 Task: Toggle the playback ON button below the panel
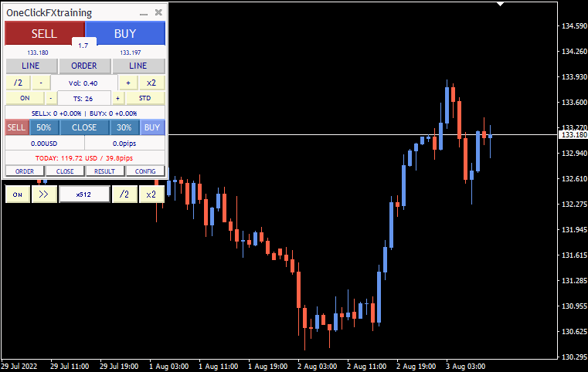[17, 194]
